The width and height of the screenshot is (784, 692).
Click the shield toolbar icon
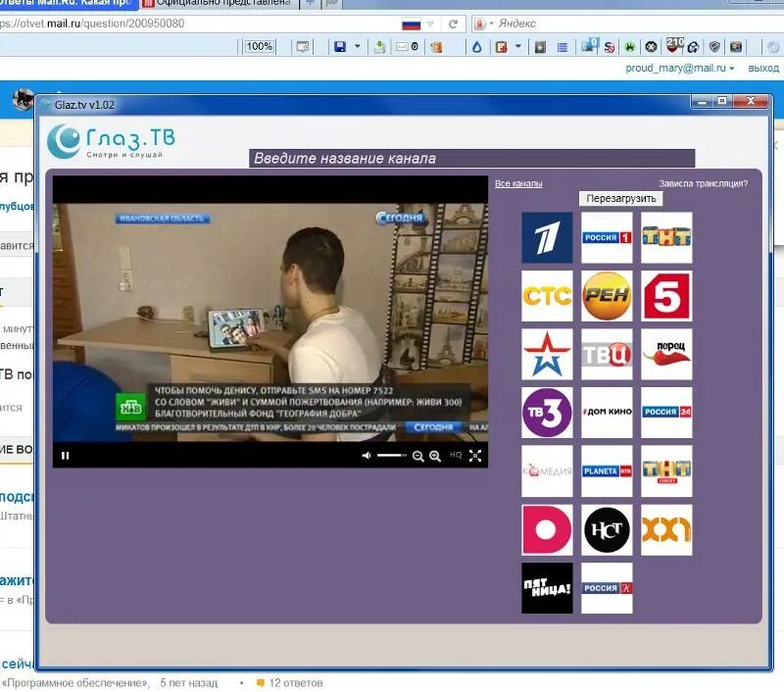point(714,47)
